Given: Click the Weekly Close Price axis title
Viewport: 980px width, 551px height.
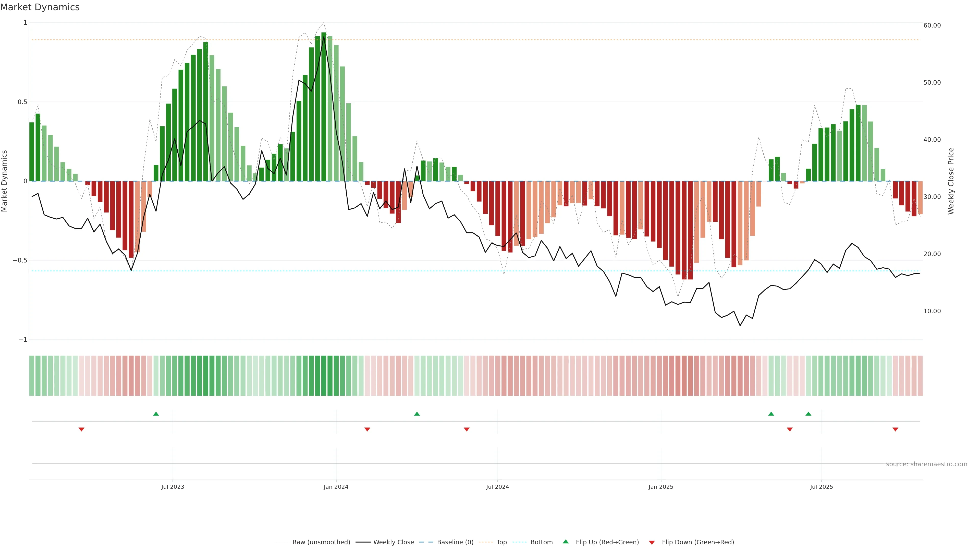Looking at the screenshot, I should [951, 181].
